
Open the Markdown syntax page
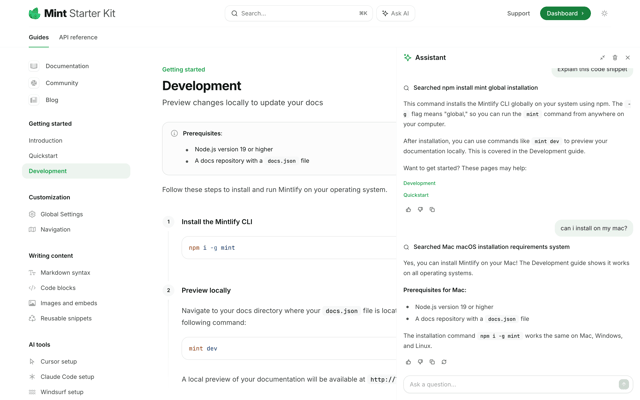tap(65, 273)
